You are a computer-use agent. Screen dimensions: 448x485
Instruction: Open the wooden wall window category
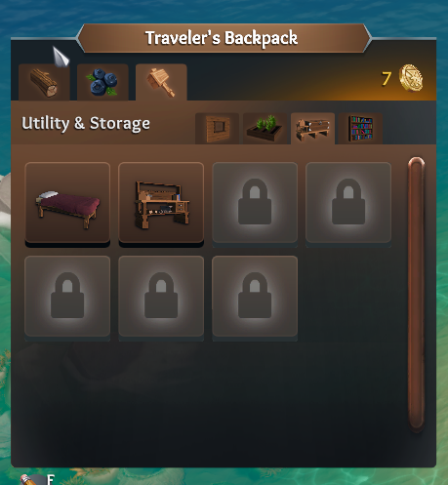coord(217,129)
